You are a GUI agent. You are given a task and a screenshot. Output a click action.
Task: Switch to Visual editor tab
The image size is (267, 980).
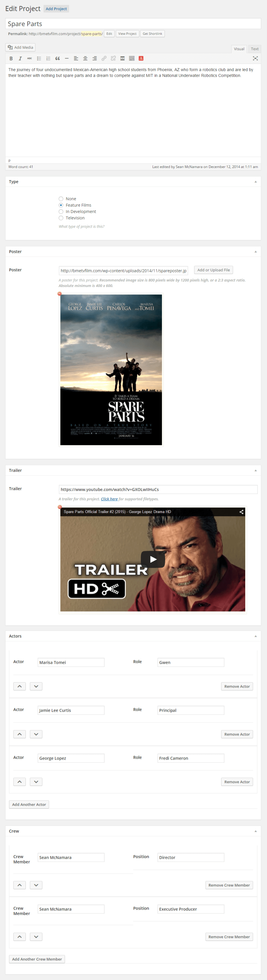[239, 49]
